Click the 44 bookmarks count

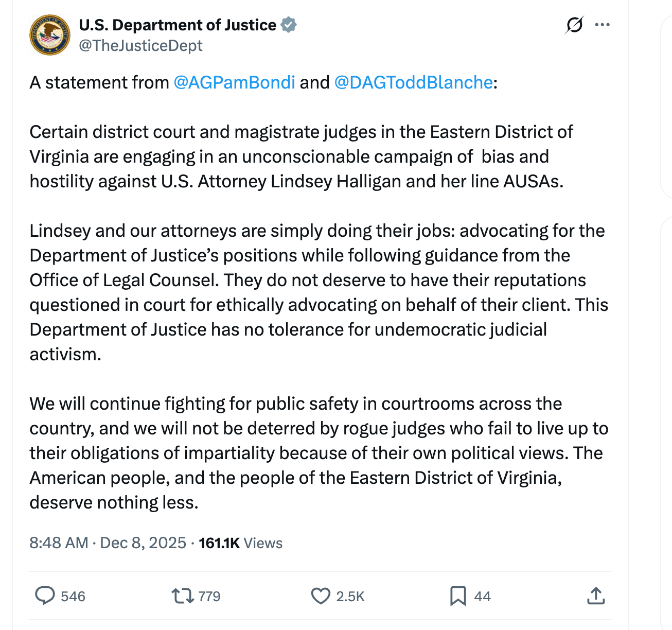pyautogui.click(x=482, y=596)
